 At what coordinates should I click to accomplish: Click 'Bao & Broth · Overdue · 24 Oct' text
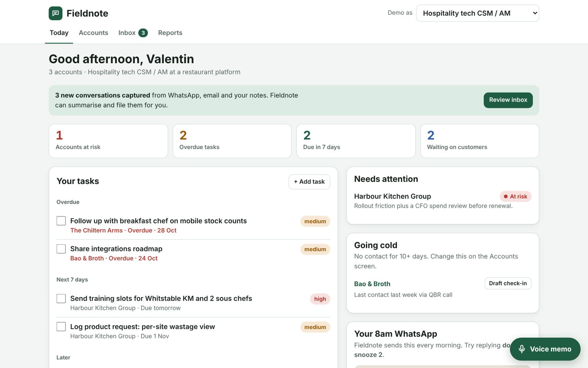[x=114, y=258]
